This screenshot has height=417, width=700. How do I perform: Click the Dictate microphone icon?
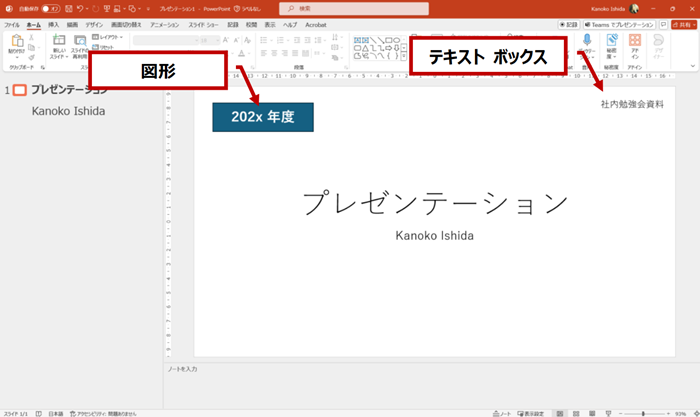tap(587, 42)
